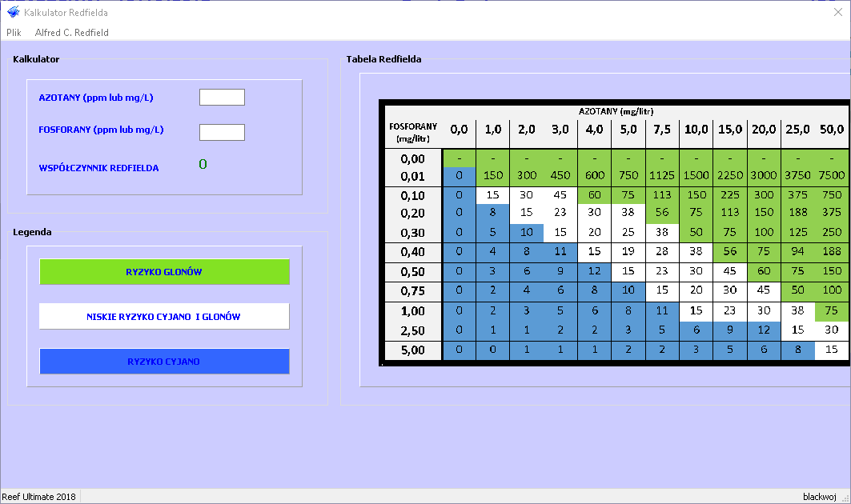Click the 1125 value in the table
The width and height of the screenshot is (851, 504).
[662, 176]
